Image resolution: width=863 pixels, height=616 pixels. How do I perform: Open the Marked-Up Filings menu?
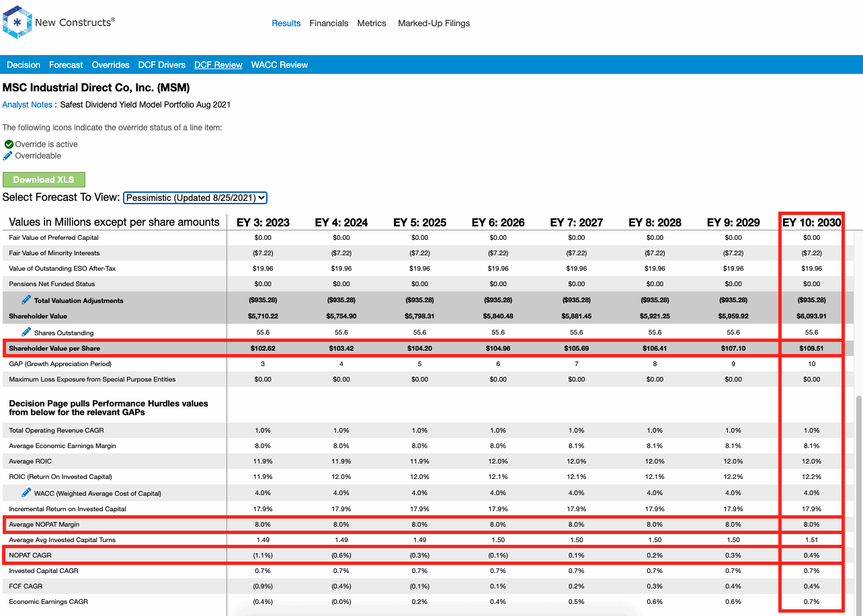(434, 23)
